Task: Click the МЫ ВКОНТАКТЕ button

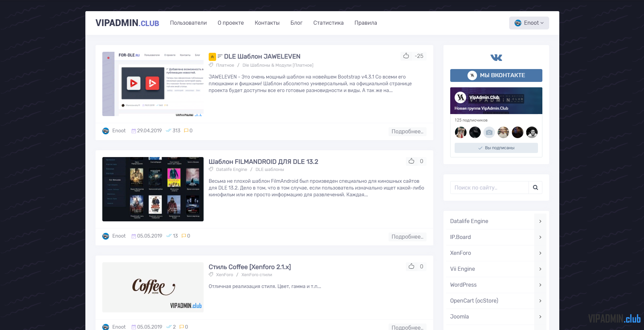Action: (x=496, y=75)
